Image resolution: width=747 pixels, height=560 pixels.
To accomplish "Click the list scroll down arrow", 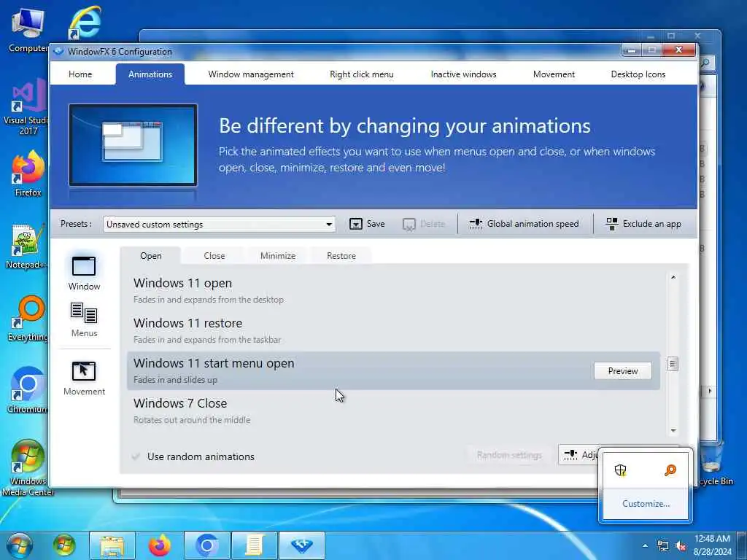I will [x=673, y=430].
